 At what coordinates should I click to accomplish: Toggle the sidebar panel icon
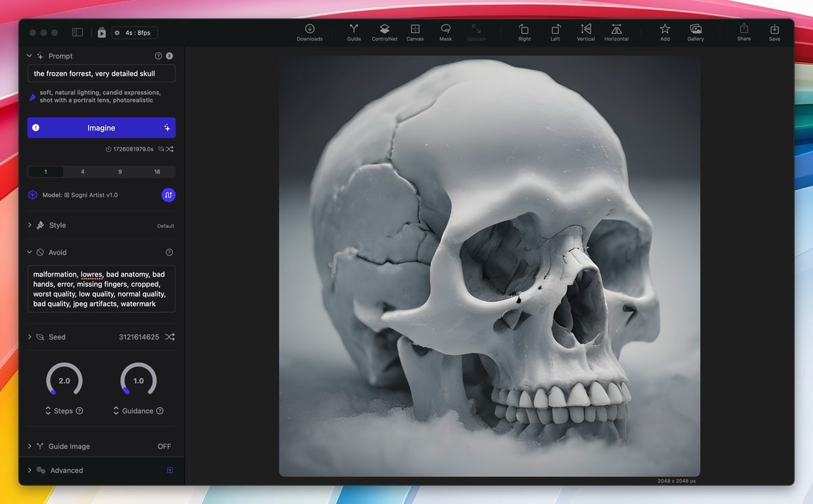click(78, 33)
